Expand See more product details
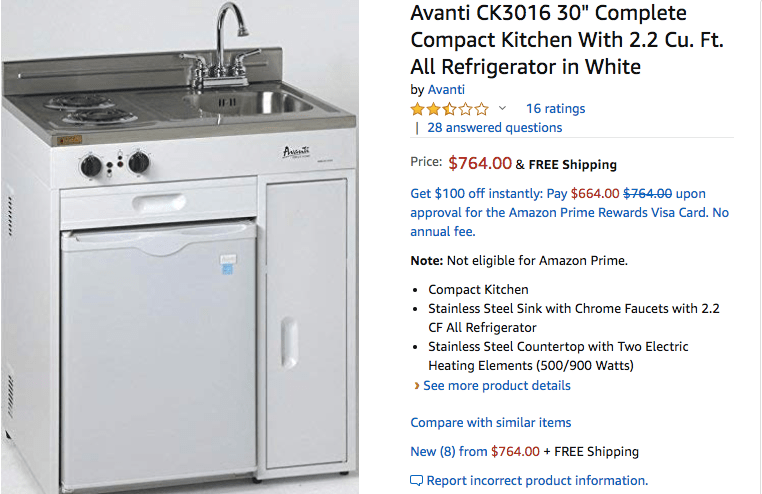Image resolution: width=762 pixels, height=494 pixels. point(497,385)
